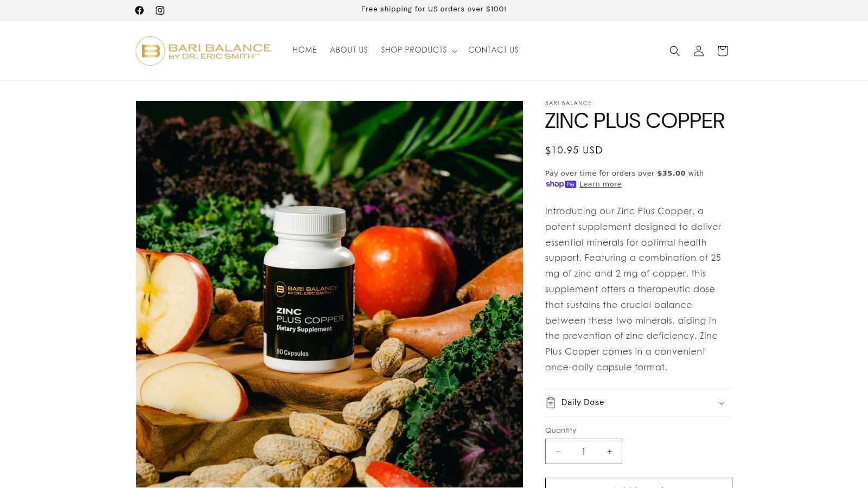Open the Contact Us page
Image resolution: width=868 pixels, height=488 pixels.
tap(493, 50)
